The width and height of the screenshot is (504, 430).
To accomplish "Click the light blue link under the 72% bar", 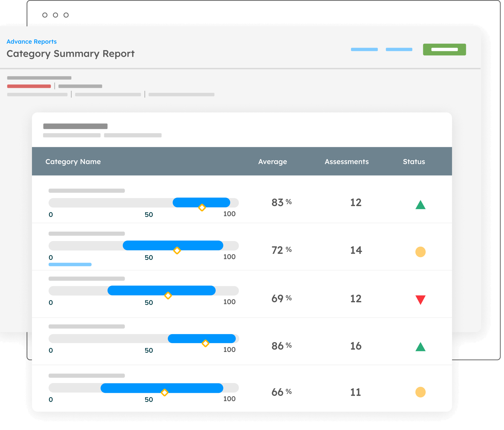I will coord(70,264).
